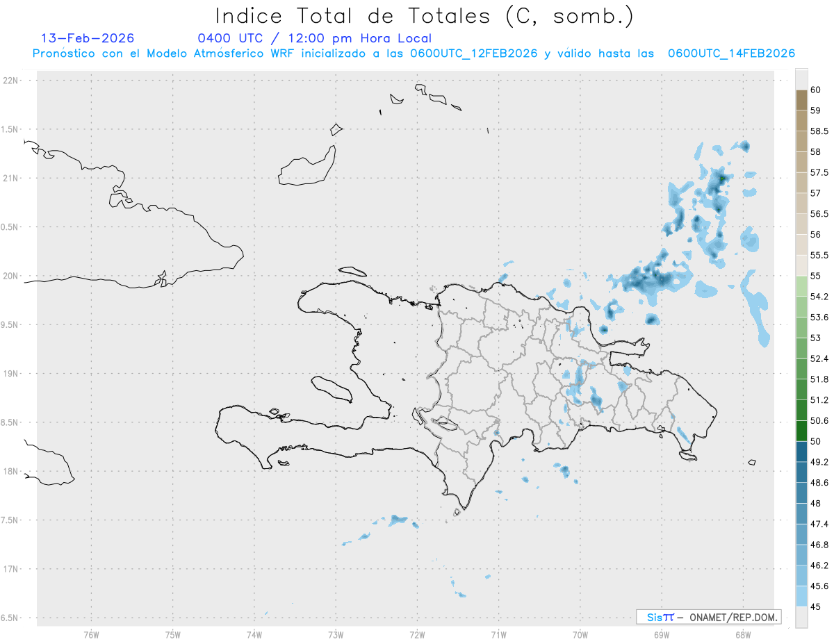Click the longitude label '72W'

click(x=417, y=634)
